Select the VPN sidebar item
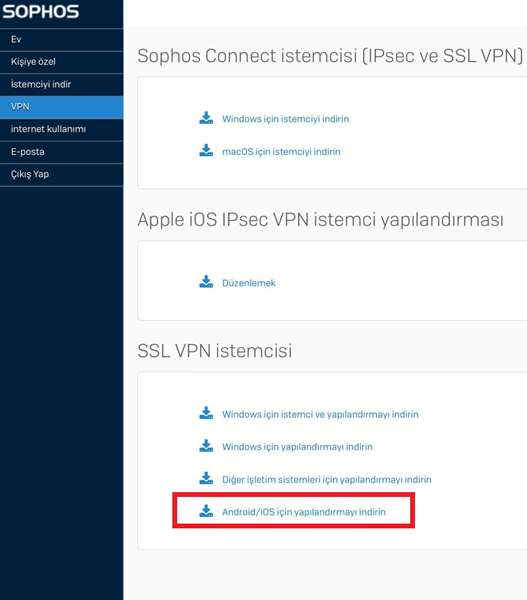527x600 pixels. [x=62, y=107]
